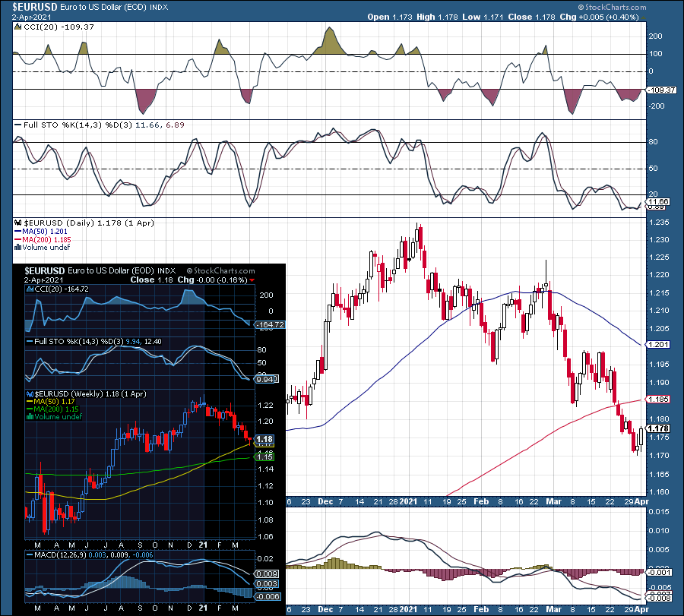The image size is (684, 616).
Task: Click the yellow 'MA(50) 1.17' legend entry
Action: click(x=51, y=402)
